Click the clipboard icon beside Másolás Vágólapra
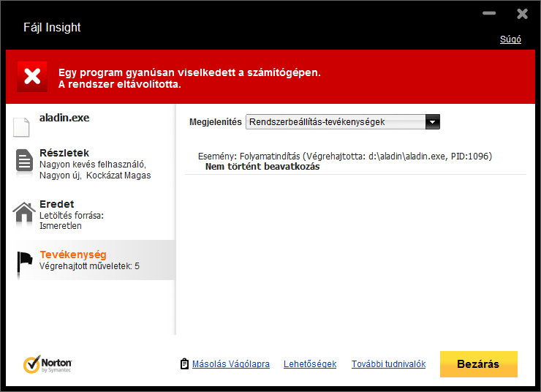541x392 pixels. pyautogui.click(x=184, y=363)
